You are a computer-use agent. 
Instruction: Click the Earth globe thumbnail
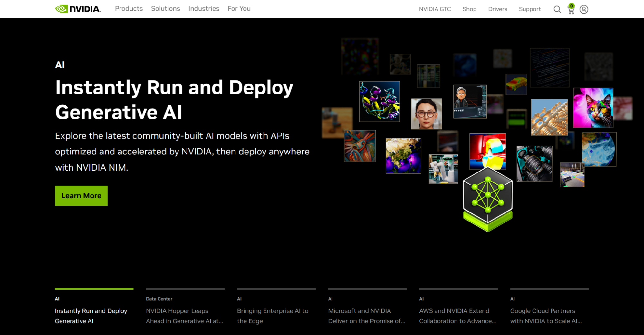pyautogui.click(x=403, y=156)
